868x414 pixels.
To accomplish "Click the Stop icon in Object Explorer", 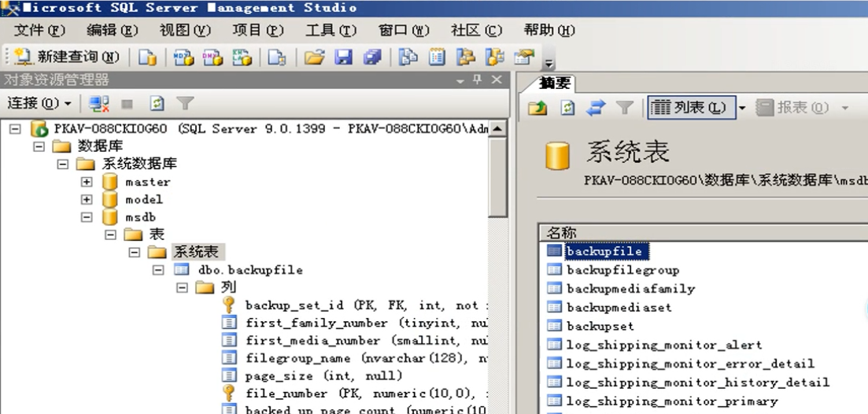I will coord(127,104).
